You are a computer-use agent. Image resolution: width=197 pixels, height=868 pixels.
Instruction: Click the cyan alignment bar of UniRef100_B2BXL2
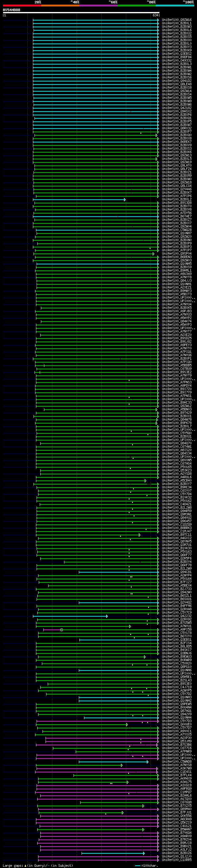click(x=79, y=200)
